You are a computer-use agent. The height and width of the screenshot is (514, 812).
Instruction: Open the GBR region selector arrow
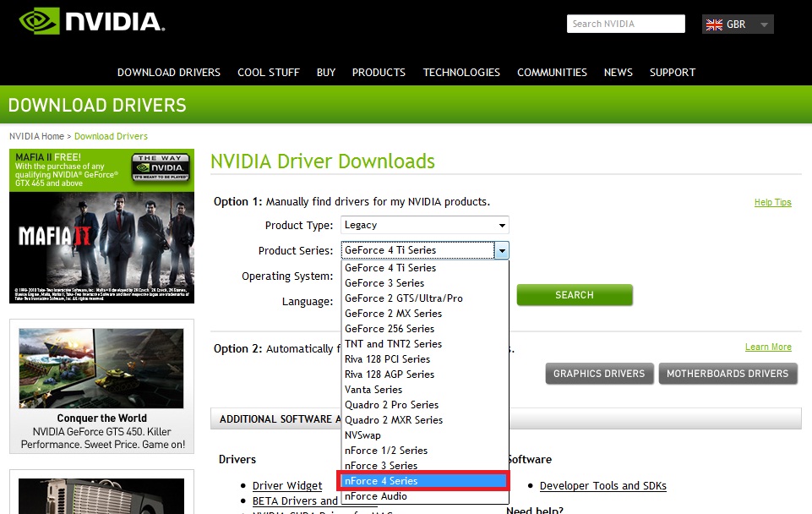[764, 25]
